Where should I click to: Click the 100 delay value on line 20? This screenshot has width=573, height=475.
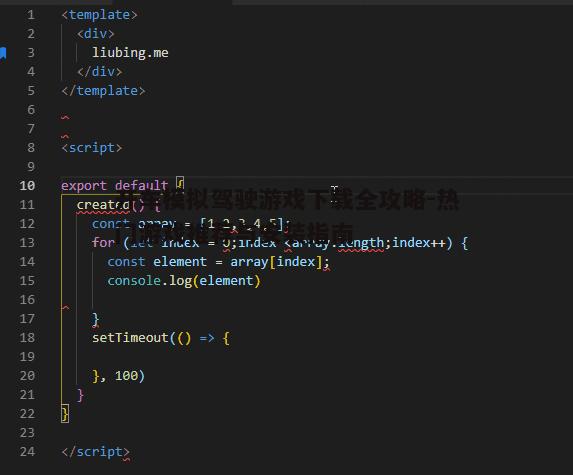coord(126,376)
